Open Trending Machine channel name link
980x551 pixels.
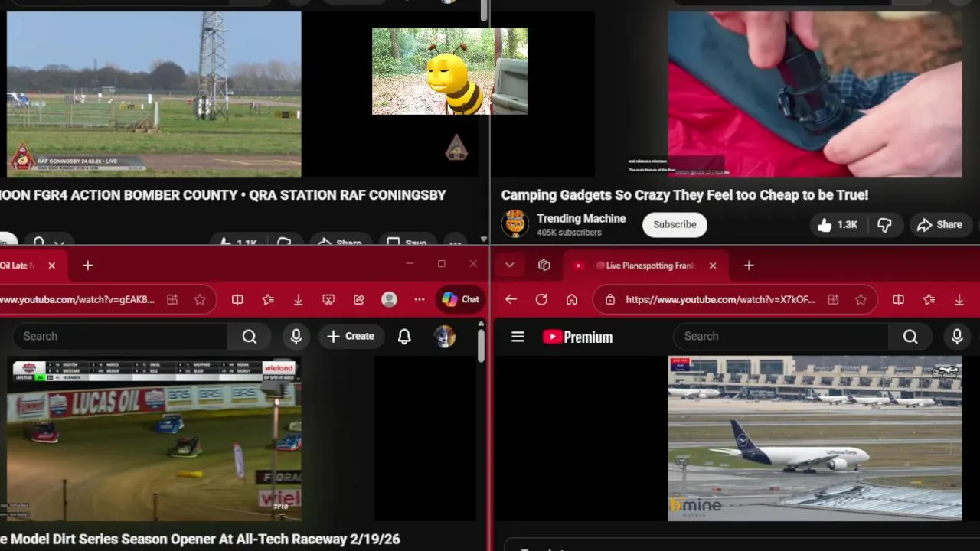[x=581, y=219]
